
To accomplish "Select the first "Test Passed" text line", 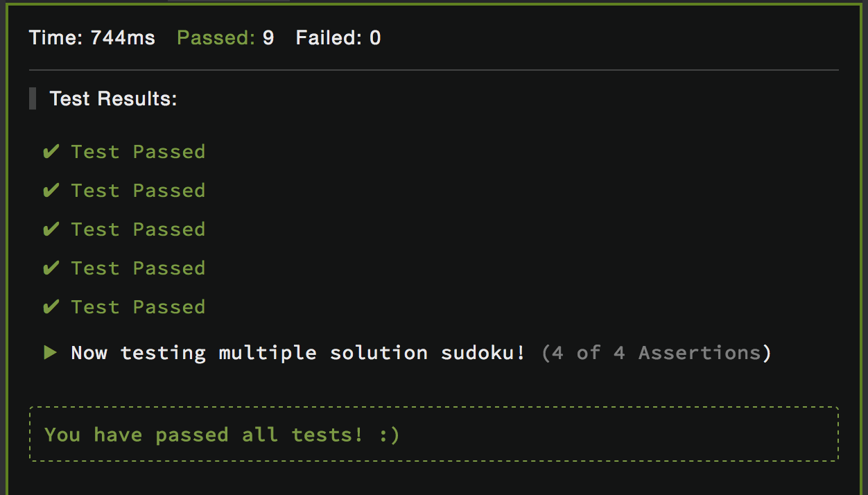I will [x=138, y=152].
